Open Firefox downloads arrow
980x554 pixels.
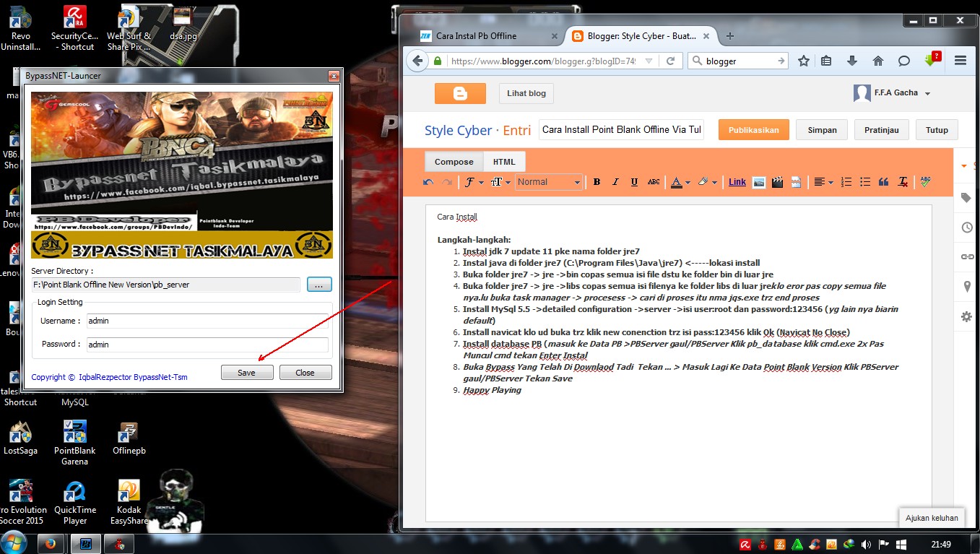pyautogui.click(x=852, y=61)
